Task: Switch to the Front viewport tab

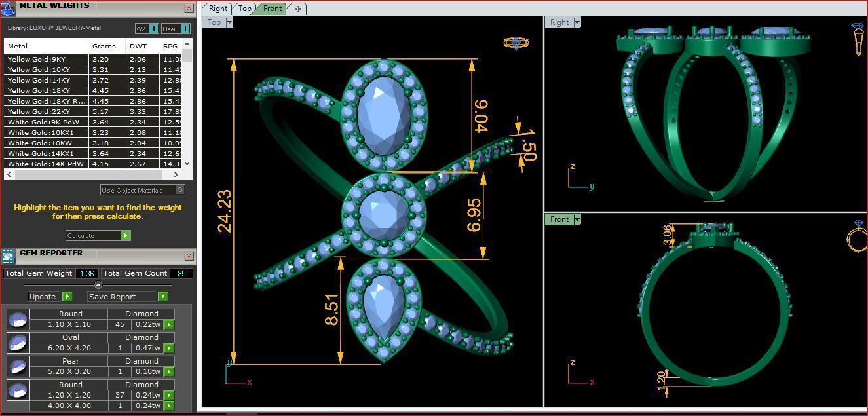Action: tap(273, 9)
